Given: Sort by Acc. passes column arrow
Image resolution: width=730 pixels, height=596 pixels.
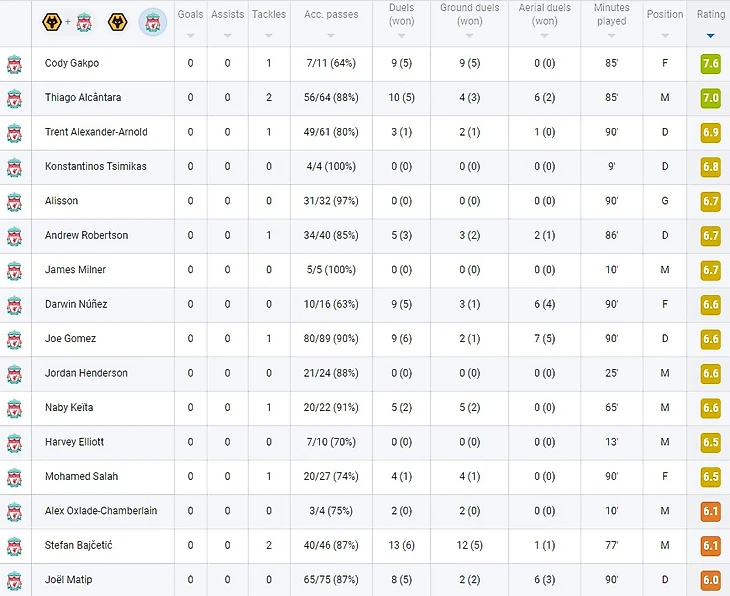Looking at the screenshot, I should coord(331,35).
